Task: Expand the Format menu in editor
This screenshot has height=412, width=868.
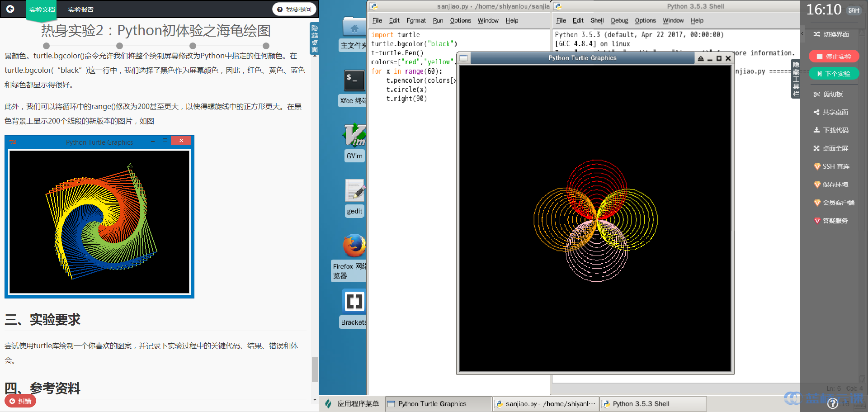Action: coord(416,21)
